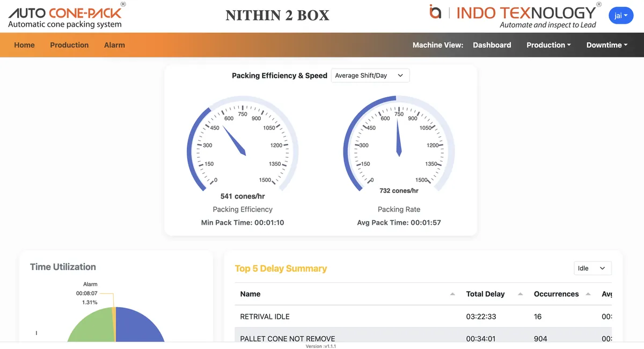Image resolution: width=644 pixels, height=349 pixels.
Task: Click the 16 occurrences cell
Action: point(538,317)
